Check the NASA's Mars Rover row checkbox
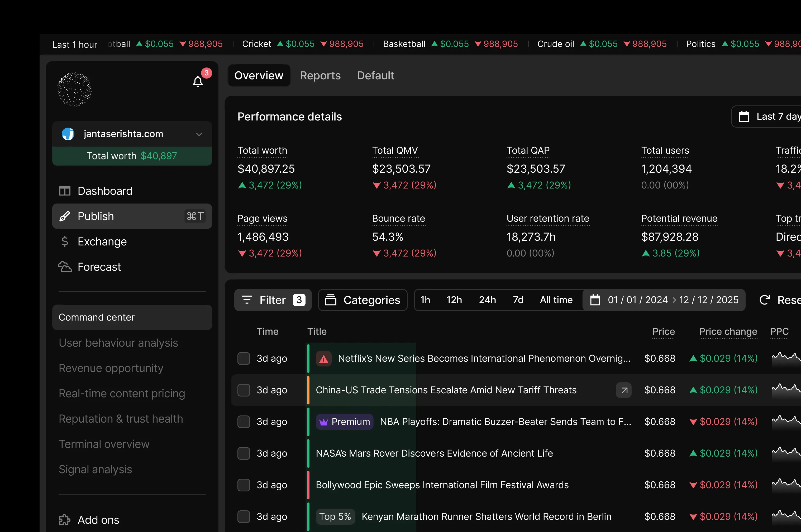801x532 pixels. (244, 453)
